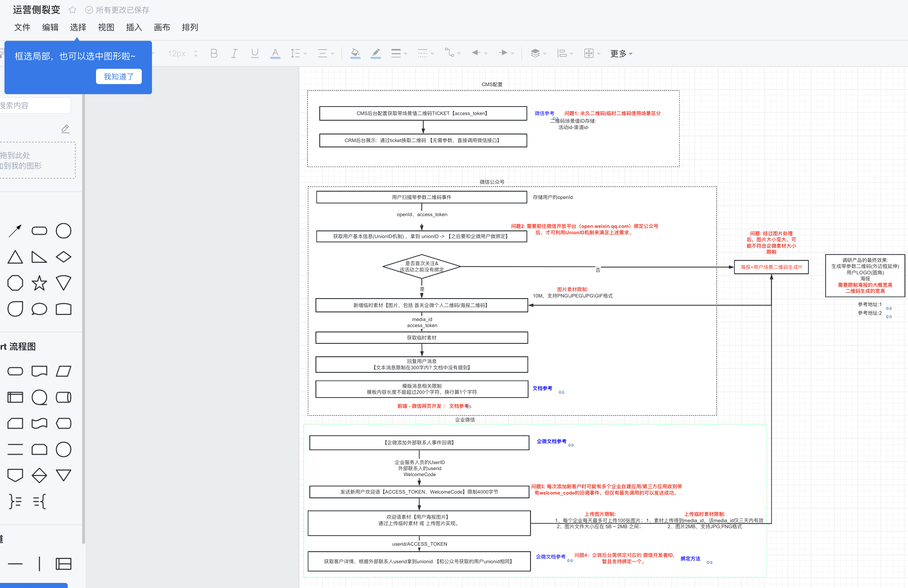This screenshot has height=588, width=908.
Task: Click the link icon beside 参考地址:1
Action: pyautogui.click(x=889, y=309)
